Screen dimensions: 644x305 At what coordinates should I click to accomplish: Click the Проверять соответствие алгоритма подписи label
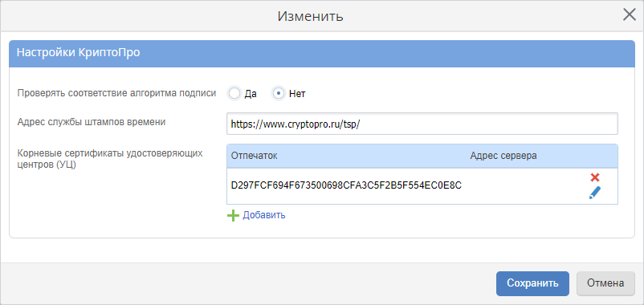[116, 93]
